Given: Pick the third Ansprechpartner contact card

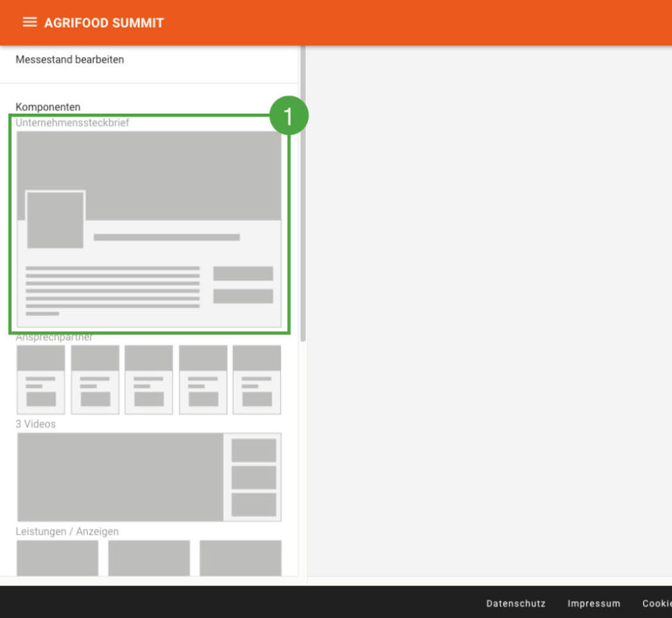Looking at the screenshot, I should pos(149,380).
